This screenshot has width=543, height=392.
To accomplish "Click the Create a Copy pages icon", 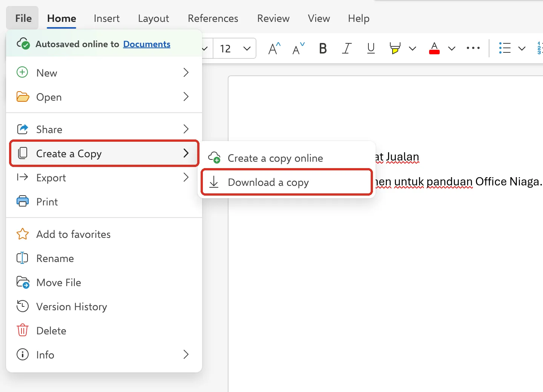I will (23, 153).
